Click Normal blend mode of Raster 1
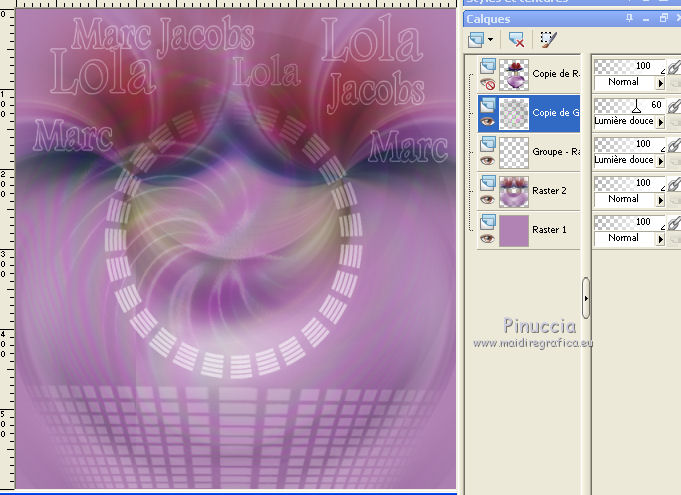 [625, 238]
